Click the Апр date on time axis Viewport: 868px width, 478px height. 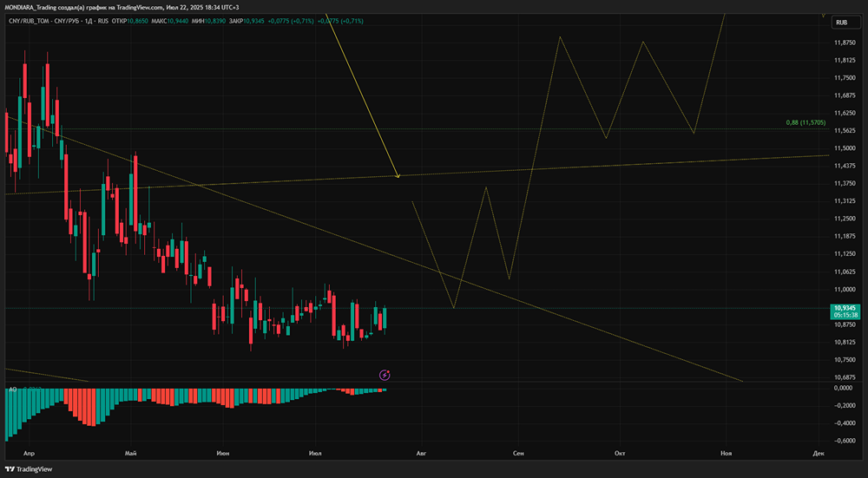coord(30,454)
